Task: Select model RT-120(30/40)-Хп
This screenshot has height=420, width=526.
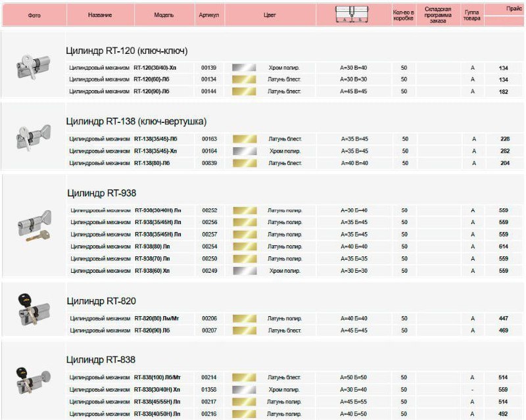Action: [x=155, y=68]
